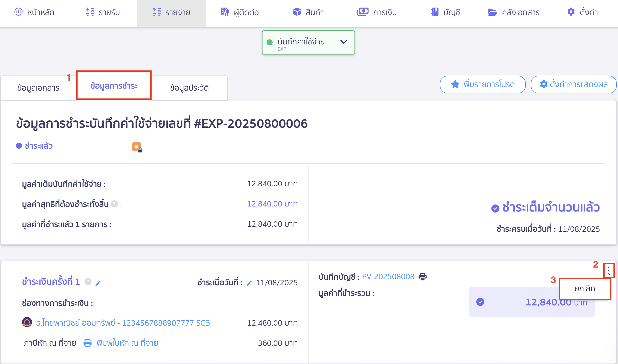618x364 pixels.
Task: Click the home dashboard chart icon
Action: (x=18, y=12)
